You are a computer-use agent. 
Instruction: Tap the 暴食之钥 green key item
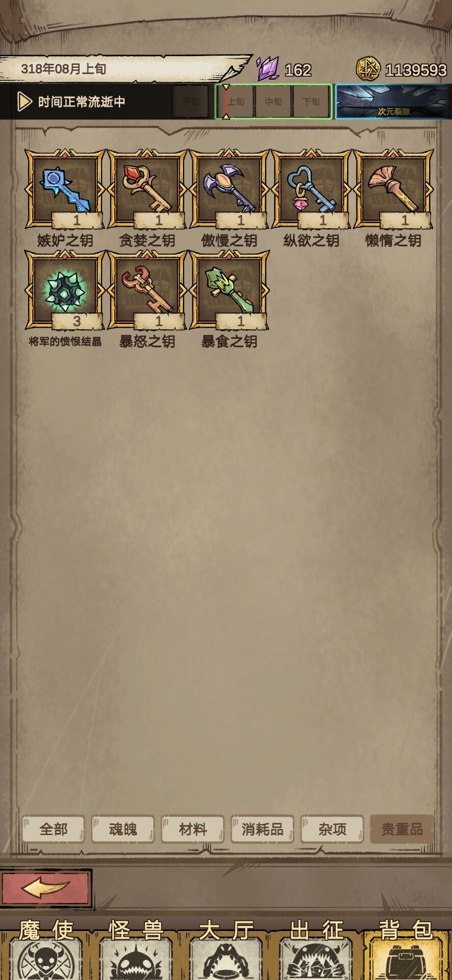(x=229, y=290)
